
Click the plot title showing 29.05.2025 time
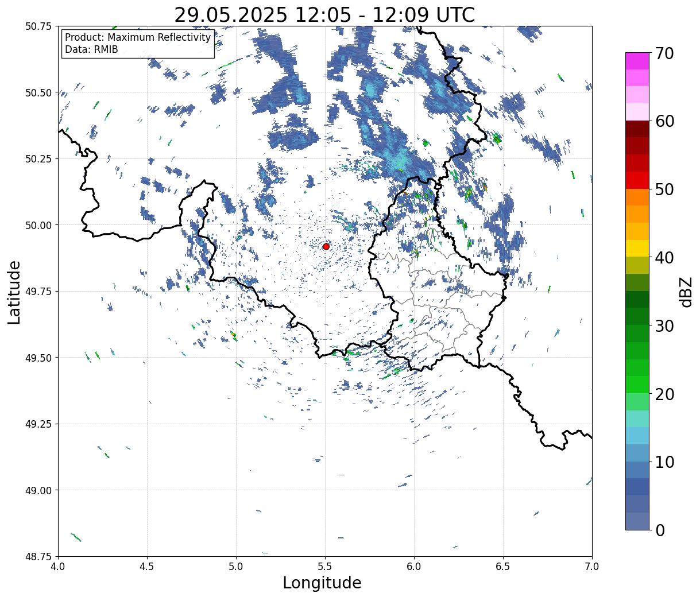pos(324,15)
